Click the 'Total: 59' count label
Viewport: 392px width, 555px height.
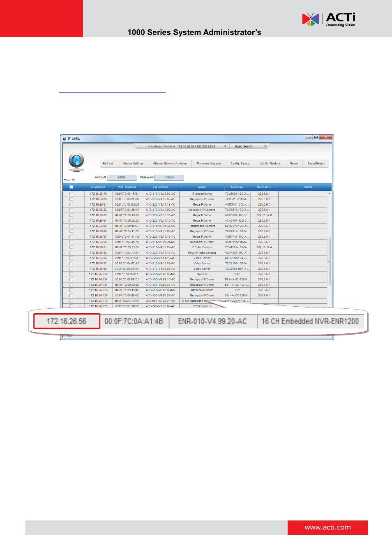point(69,180)
